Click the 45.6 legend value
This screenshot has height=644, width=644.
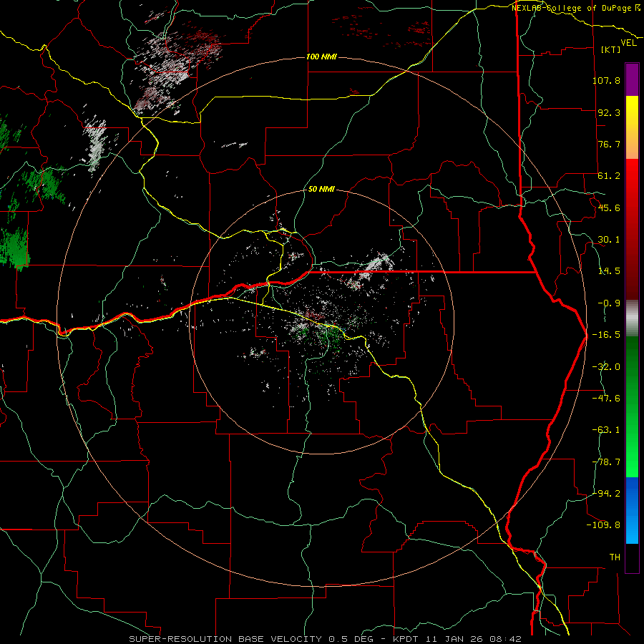point(609,208)
